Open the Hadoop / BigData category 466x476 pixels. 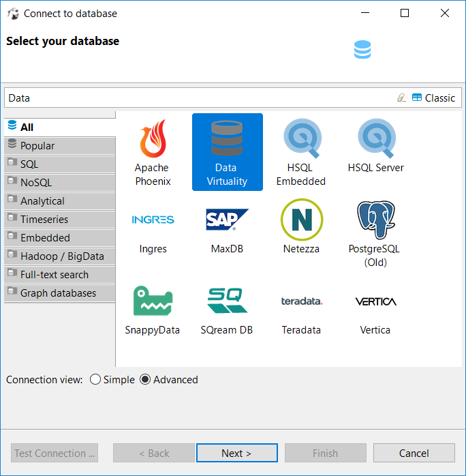coord(60,256)
